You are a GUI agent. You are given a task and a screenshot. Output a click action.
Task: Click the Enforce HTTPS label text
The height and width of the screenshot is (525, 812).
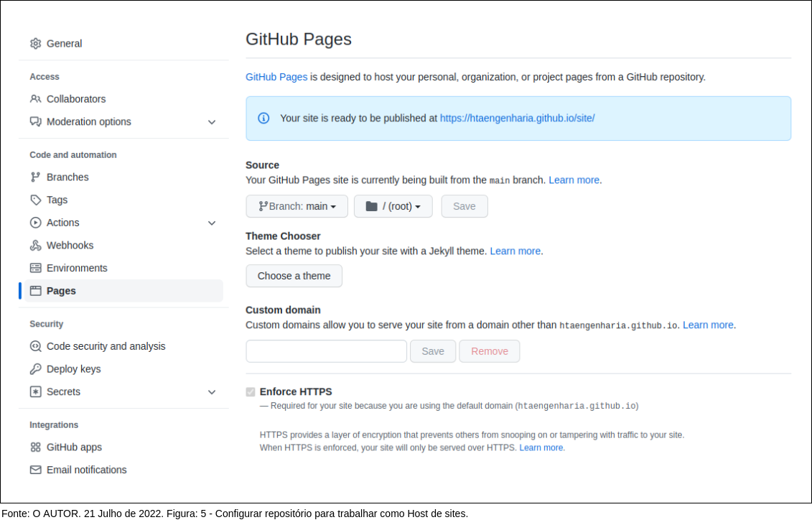(x=296, y=392)
